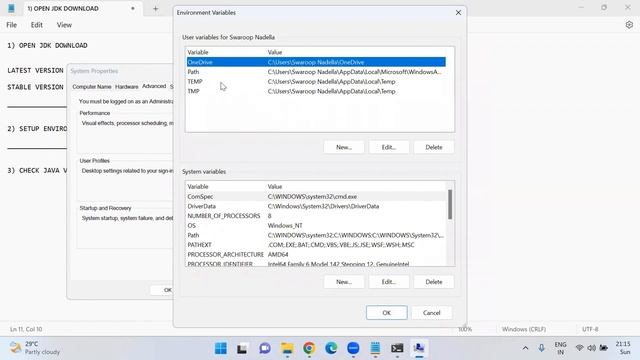Click the microphone tray icon
The width and height of the screenshot is (640, 360).
pyautogui.click(x=541, y=348)
